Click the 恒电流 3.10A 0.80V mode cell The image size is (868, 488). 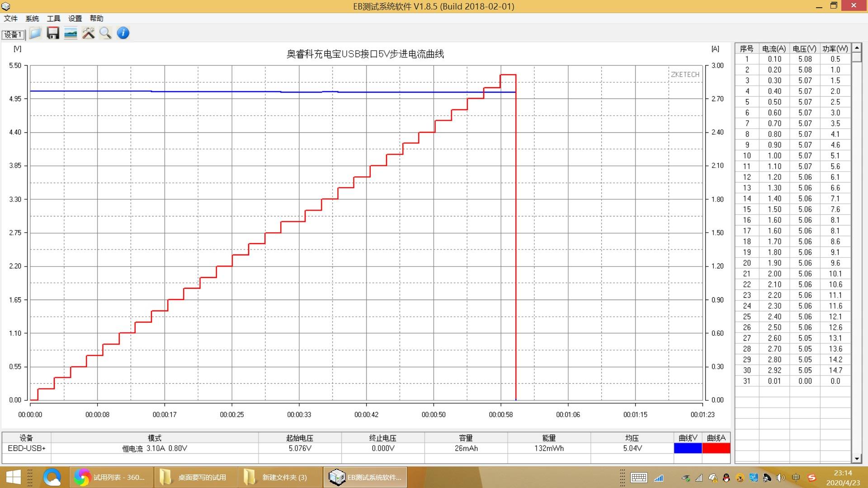pyautogui.click(x=155, y=448)
